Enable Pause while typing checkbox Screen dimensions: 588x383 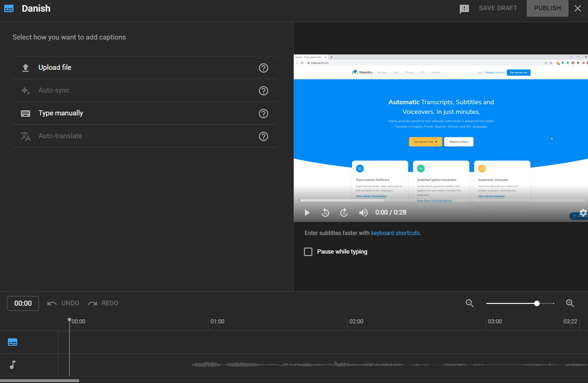pos(308,252)
